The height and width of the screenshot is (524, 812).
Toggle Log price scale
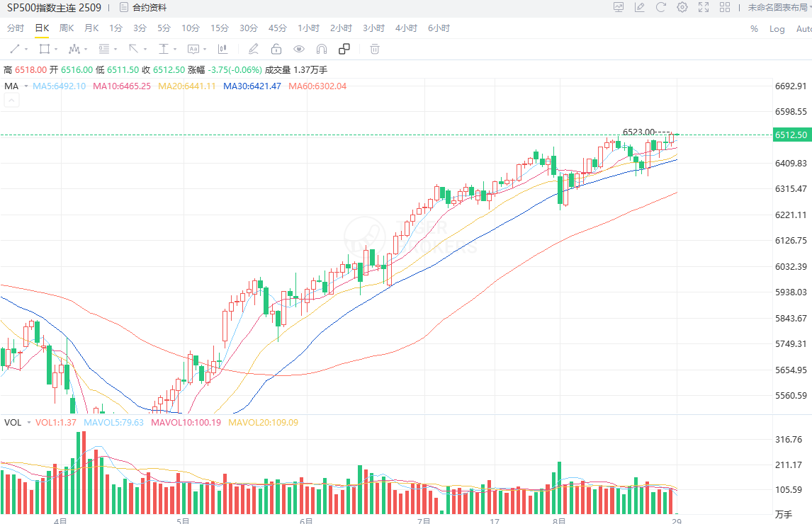(777, 29)
